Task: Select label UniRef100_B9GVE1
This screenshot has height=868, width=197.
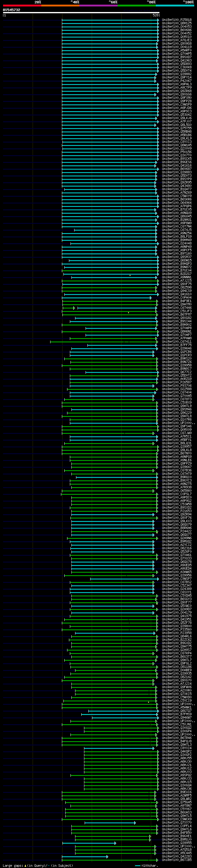Action: [177, 836]
